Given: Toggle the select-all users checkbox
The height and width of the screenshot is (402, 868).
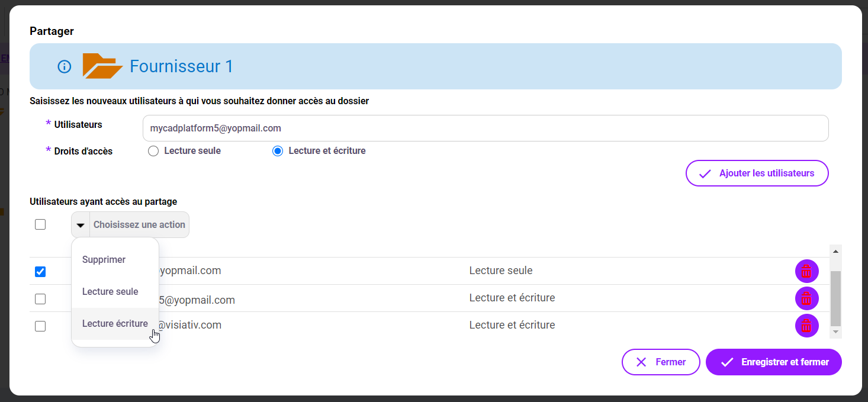Looking at the screenshot, I should pyautogui.click(x=40, y=224).
